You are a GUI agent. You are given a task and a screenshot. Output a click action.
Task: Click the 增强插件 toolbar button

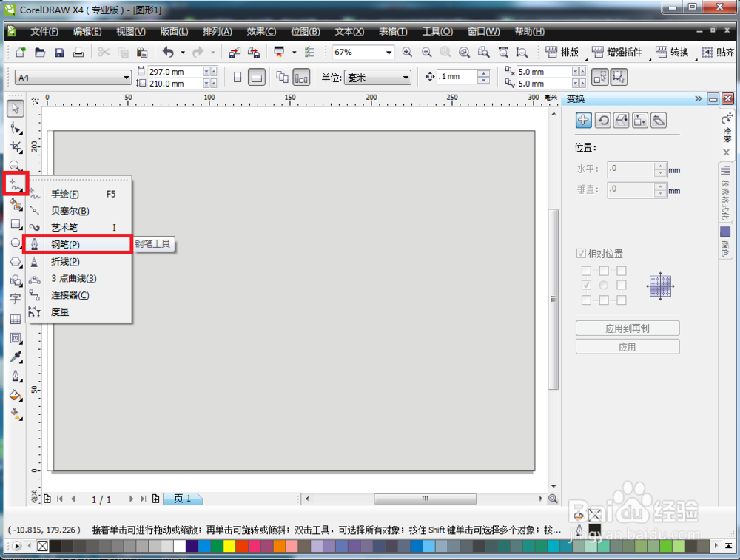[617, 52]
